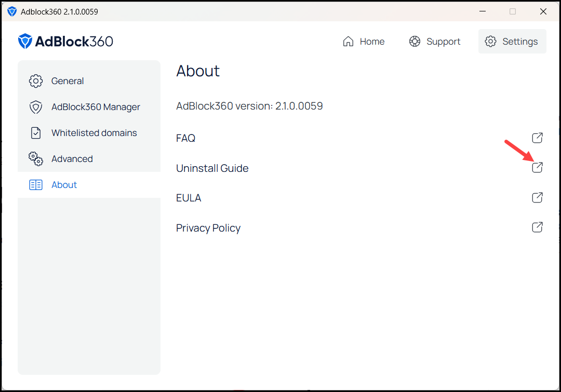Click the Home house icon
The image size is (561, 392).
[348, 42]
